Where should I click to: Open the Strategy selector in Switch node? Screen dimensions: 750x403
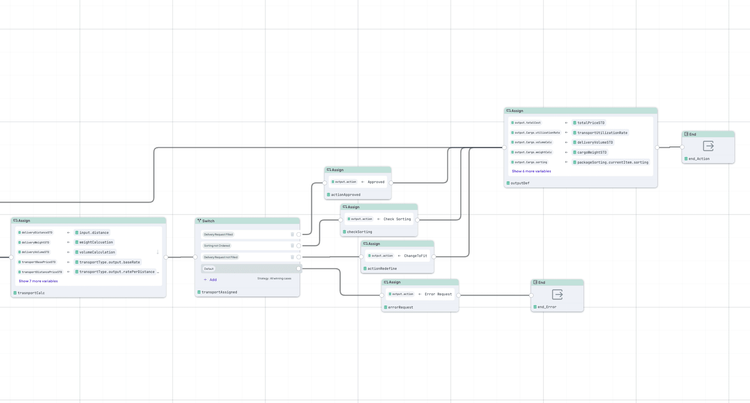click(274, 279)
